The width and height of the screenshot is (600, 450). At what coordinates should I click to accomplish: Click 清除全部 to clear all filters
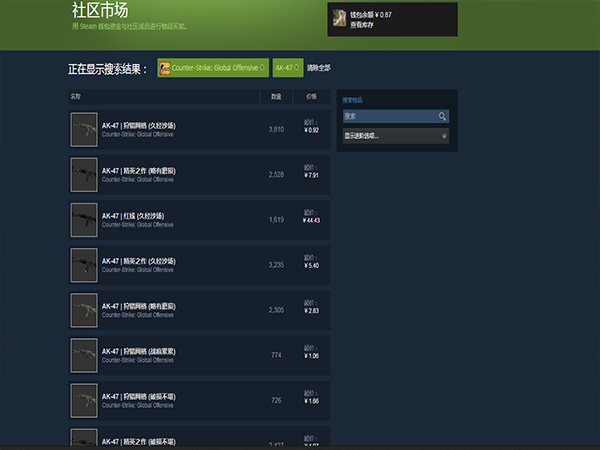318,68
